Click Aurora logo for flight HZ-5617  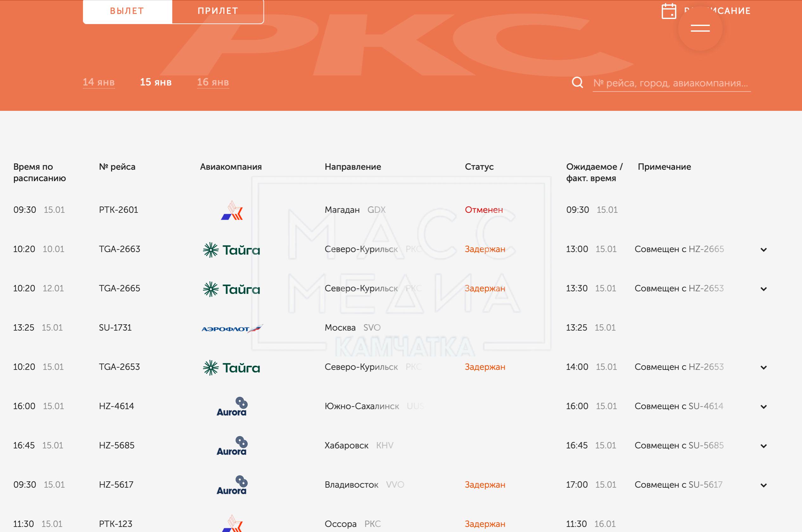[232, 485]
